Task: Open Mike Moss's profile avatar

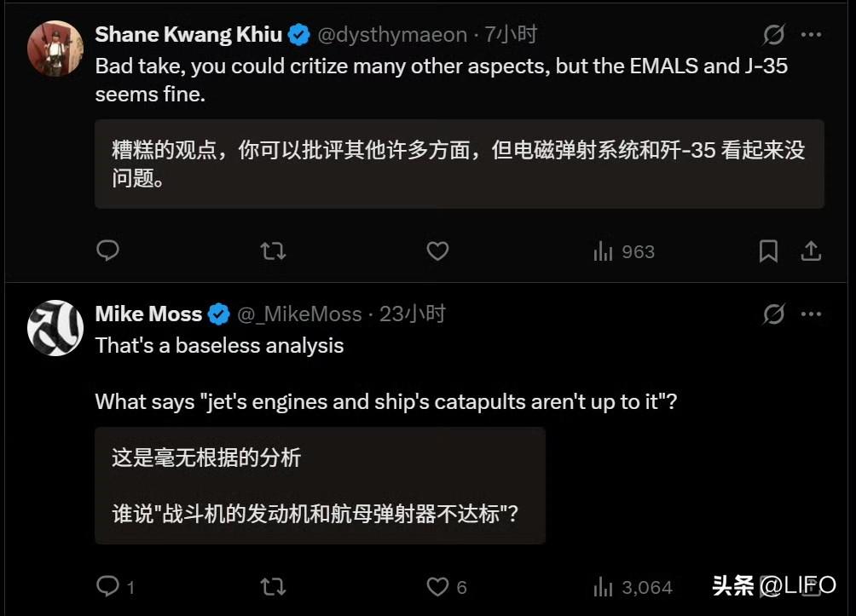Action: coord(55,327)
